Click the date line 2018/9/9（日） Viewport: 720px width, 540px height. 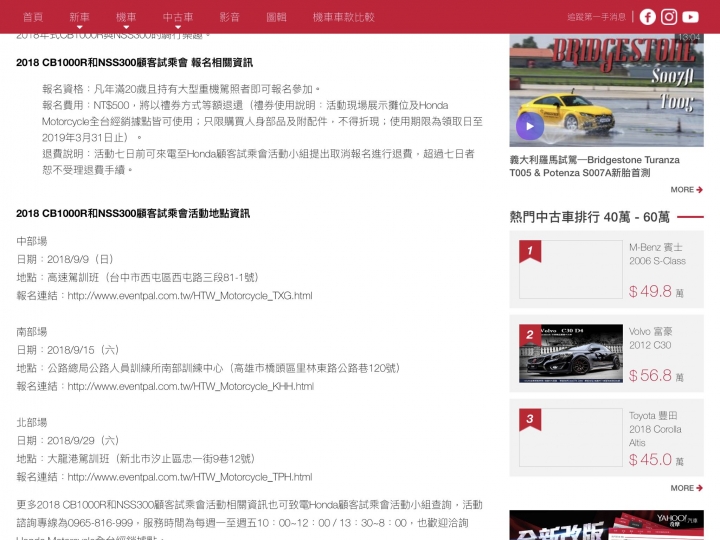(x=65, y=259)
